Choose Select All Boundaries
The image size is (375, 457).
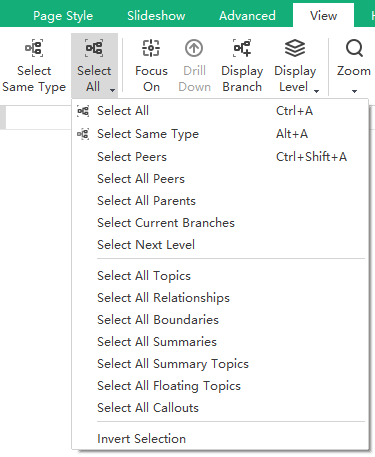tap(220, 320)
